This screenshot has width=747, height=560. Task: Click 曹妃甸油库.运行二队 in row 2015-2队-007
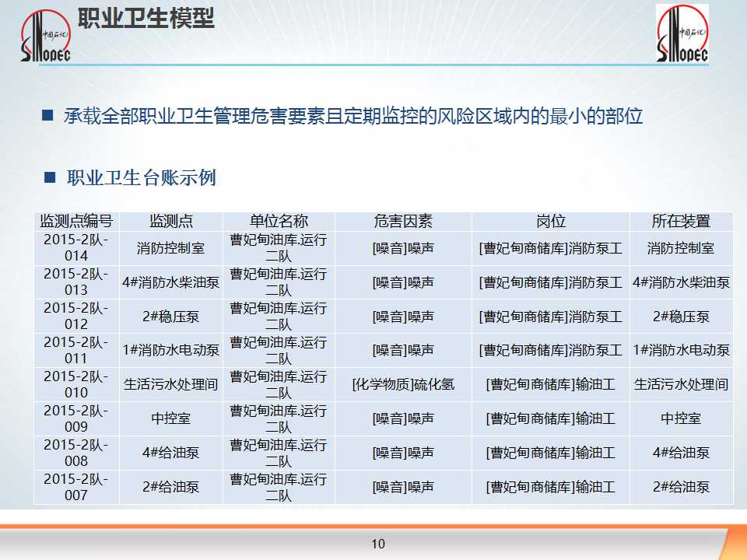279,488
